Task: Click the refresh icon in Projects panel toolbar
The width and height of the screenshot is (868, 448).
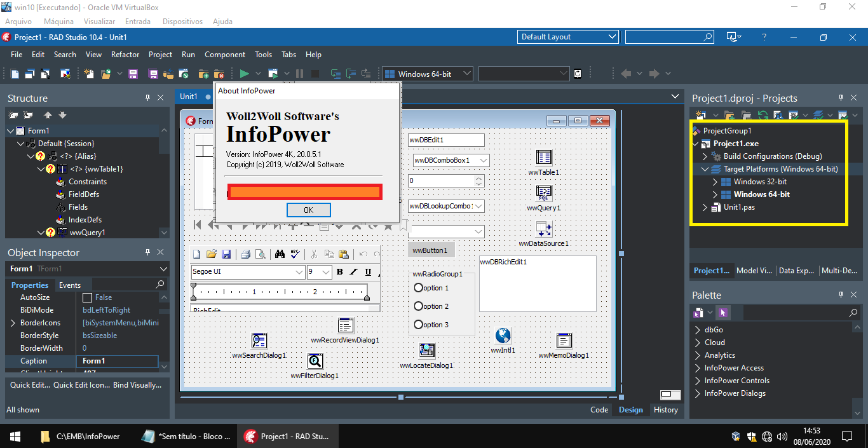Action: click(763, 116)
